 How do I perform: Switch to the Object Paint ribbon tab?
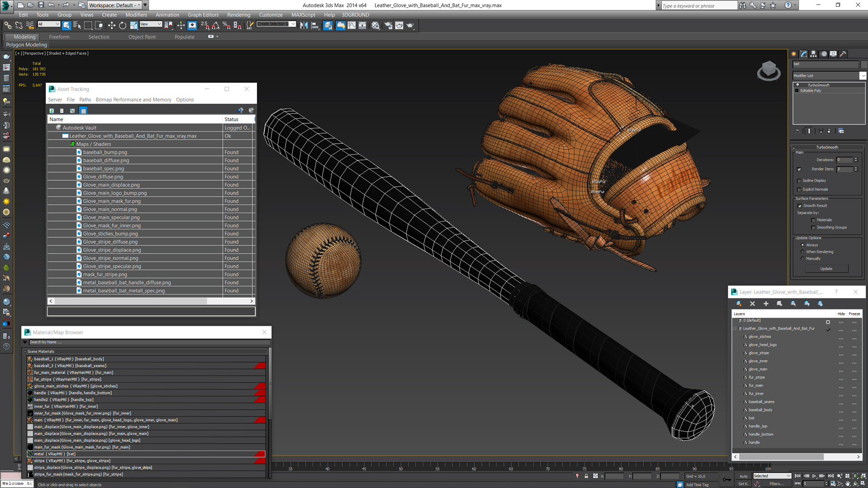click(142, 37)
